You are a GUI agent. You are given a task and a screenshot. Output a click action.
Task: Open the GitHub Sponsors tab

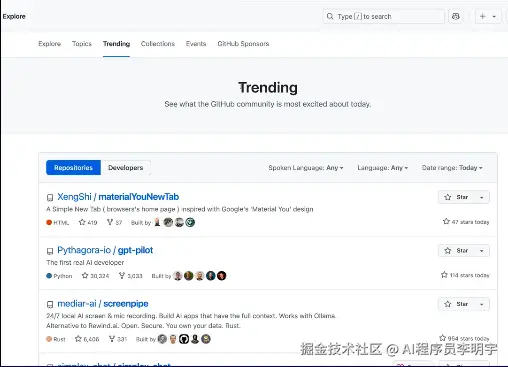click(x=243, y=44)
